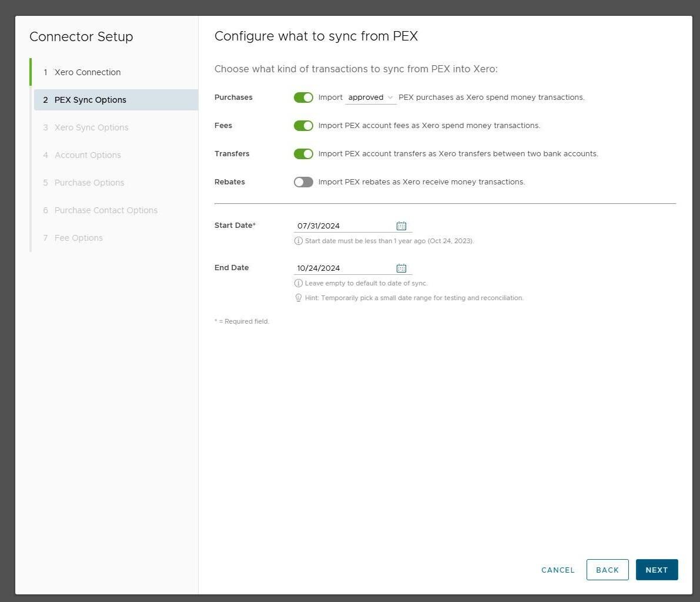Disable the Transfers import toggle
Viewport: 700px width, 602px height.
pyautogui.click(x=303, y=154)
